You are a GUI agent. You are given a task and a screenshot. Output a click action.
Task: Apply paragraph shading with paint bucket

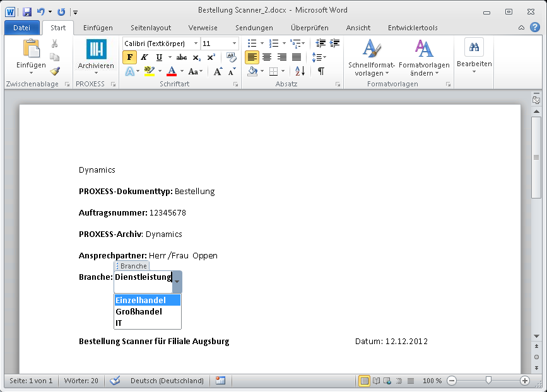click(x=252, y=71)
